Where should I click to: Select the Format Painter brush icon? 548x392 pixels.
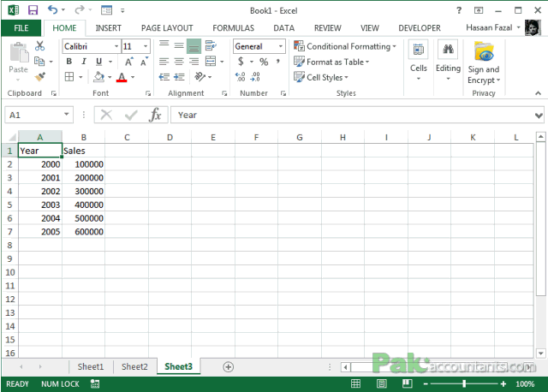pyautogui.click(x=40, y=76)
